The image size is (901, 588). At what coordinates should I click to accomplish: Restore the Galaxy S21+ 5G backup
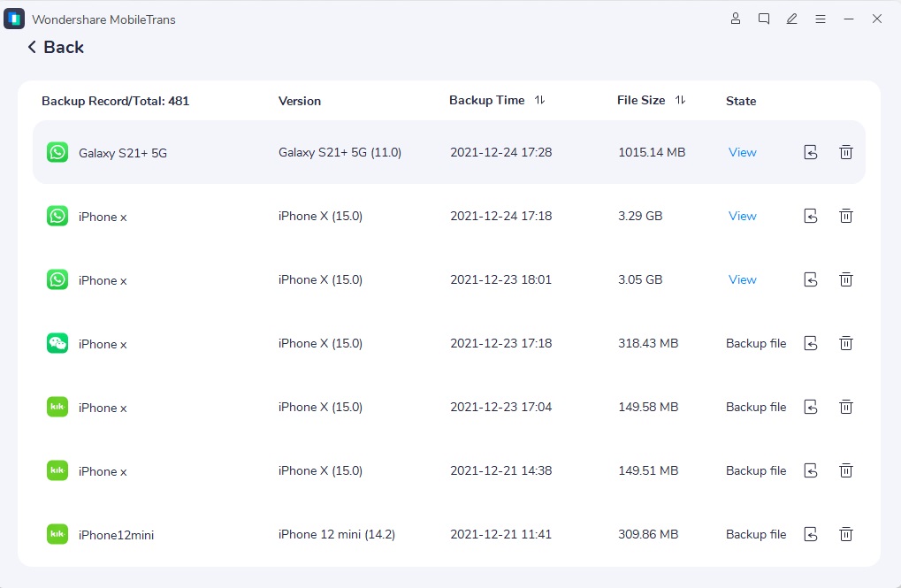(811, 152)
